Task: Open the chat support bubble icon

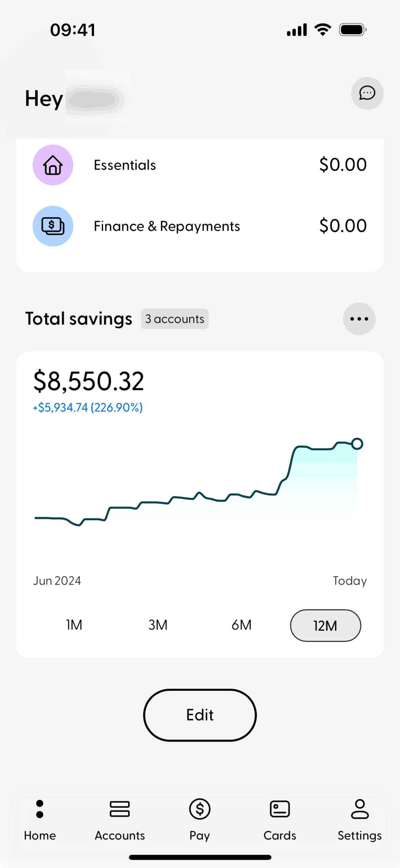Action: (367, 93)
